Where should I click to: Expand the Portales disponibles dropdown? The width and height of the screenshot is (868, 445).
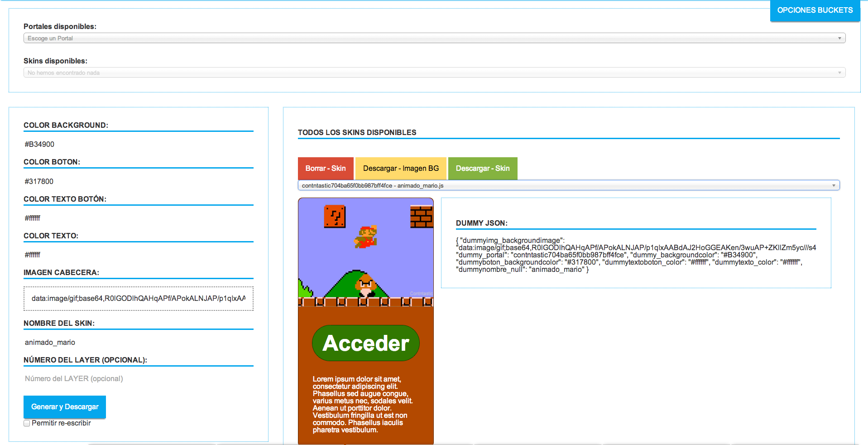pyautogui.click(x=434, y=38)
